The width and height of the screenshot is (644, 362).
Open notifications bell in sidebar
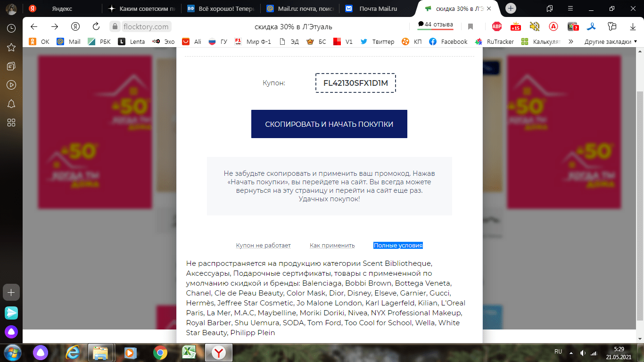pyautogui.click(x=11, y=104)
